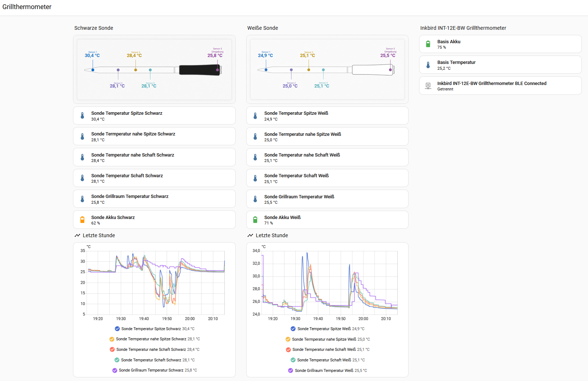Toggle Sonde Termperatur nahe Spitze Weiß graph series
This screenshot has width=588, height=381.
[x=288, y=339]
